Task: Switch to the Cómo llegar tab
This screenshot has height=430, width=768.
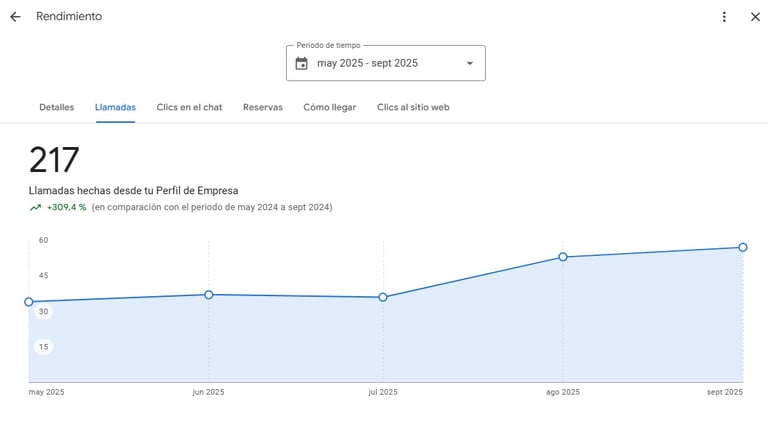Action: (x=329, y=107)
